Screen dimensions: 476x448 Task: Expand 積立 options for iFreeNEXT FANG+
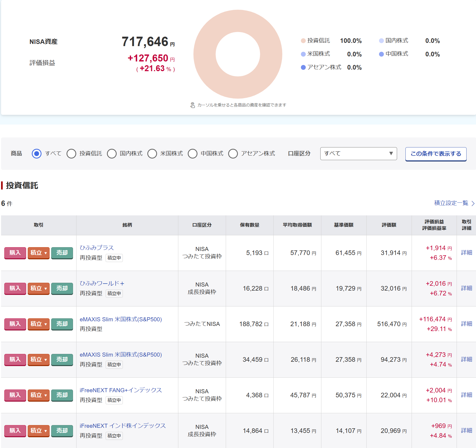point(39,395)
